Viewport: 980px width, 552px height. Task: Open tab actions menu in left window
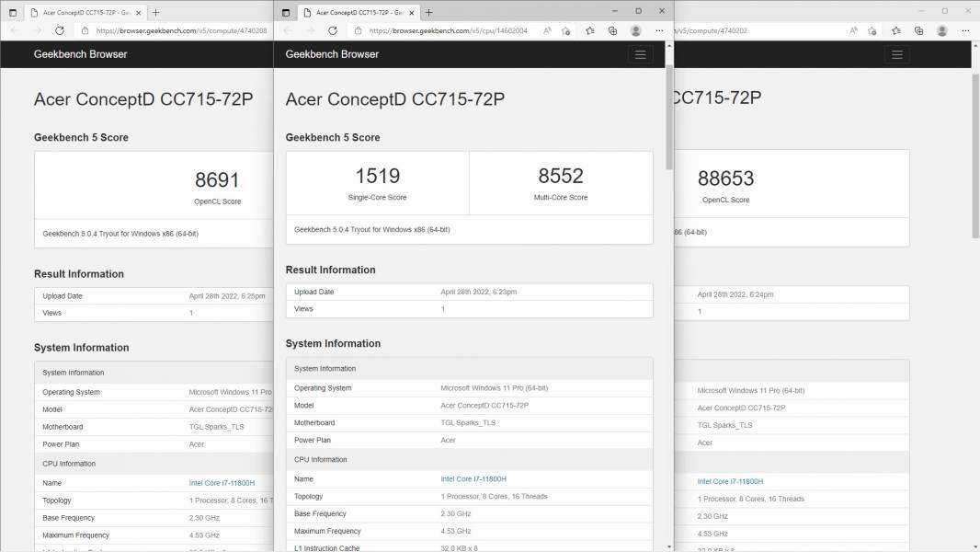click(x=13, y=13)
